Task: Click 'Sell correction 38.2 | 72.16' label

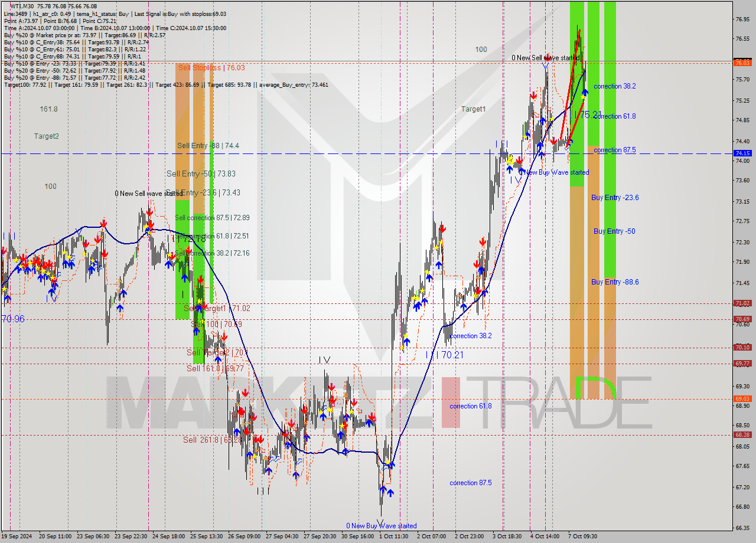Action: (212, 253)
